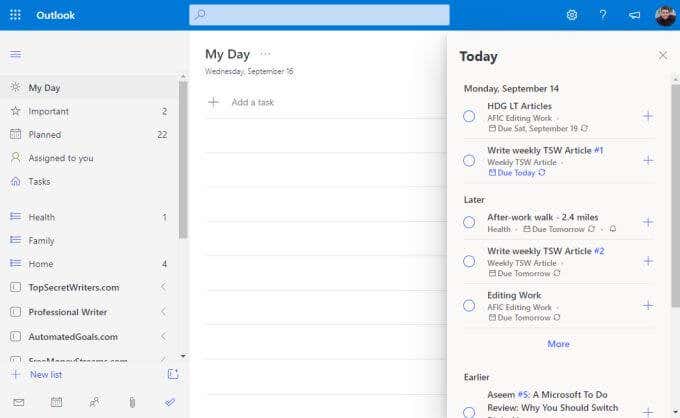The height and width of the screenshot is (418, 680).
Task: Select the AutomatedGoals.com group
Action: click(x=73, y=336)
